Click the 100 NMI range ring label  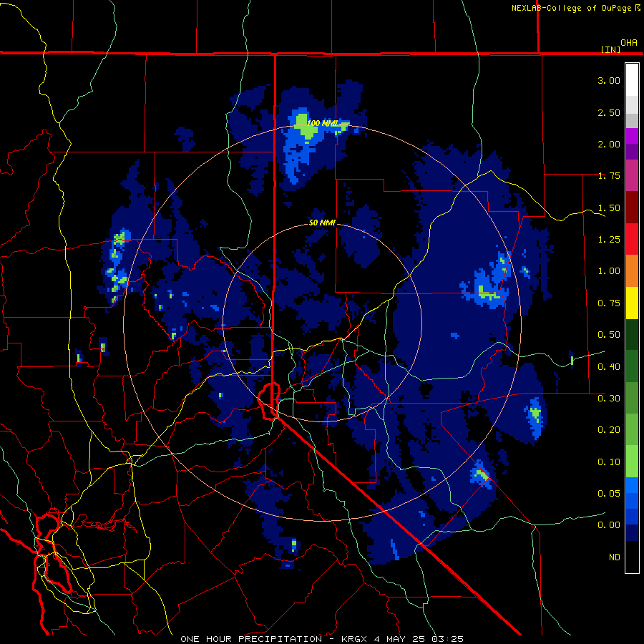click(x=323, y=123)
